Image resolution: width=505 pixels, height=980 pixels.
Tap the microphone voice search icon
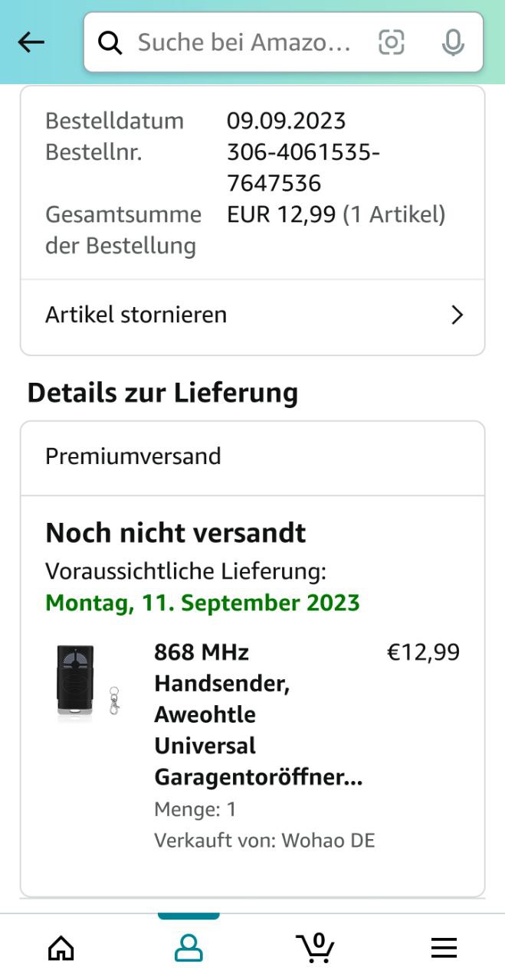pyautogui.click(x=453, y=43)
